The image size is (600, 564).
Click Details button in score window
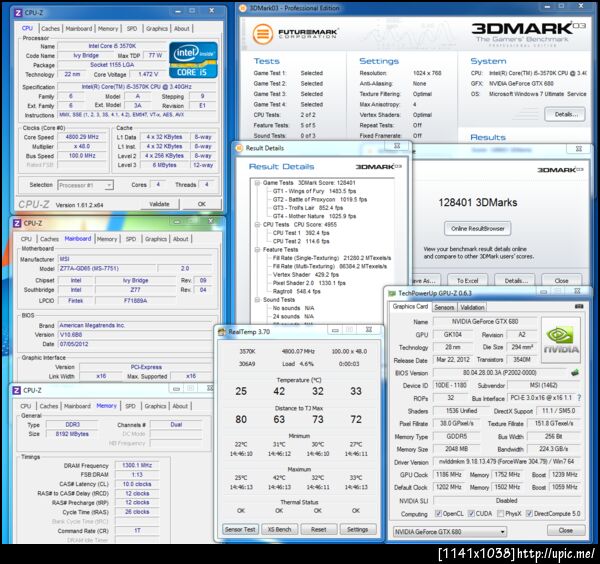pyautogui.click(x=516, y=280)
